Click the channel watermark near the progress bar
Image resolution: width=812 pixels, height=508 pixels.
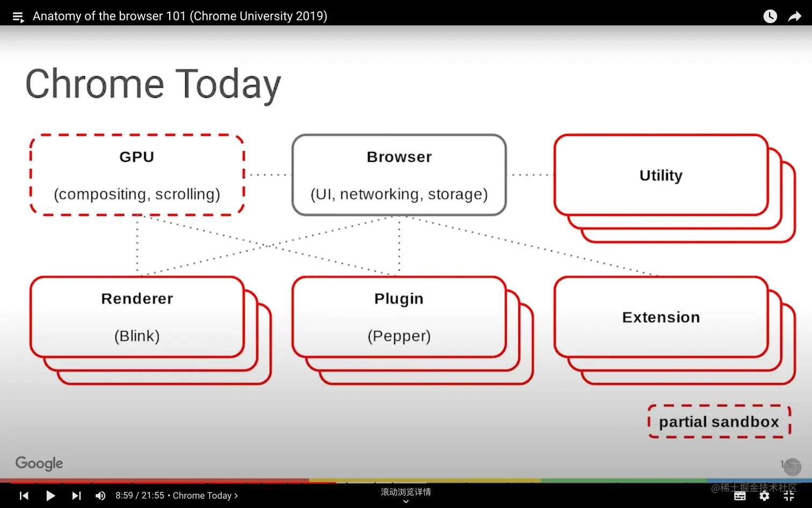coord(792,467)
